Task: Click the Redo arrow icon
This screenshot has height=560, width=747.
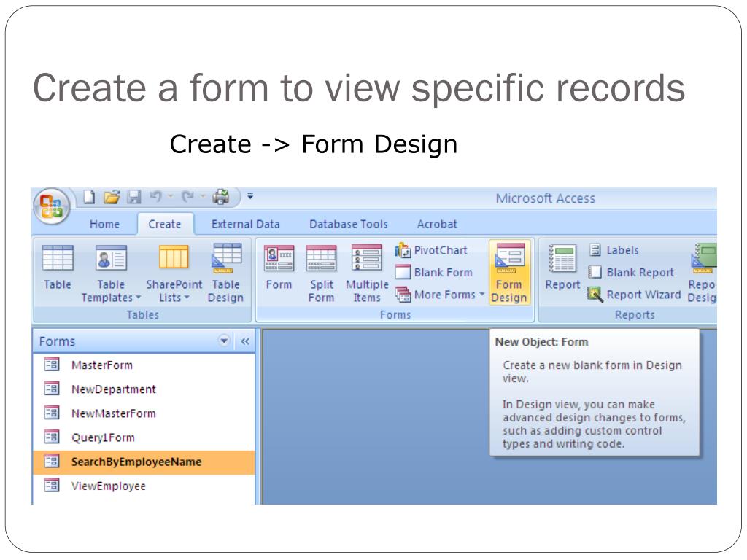Action: 188,196
